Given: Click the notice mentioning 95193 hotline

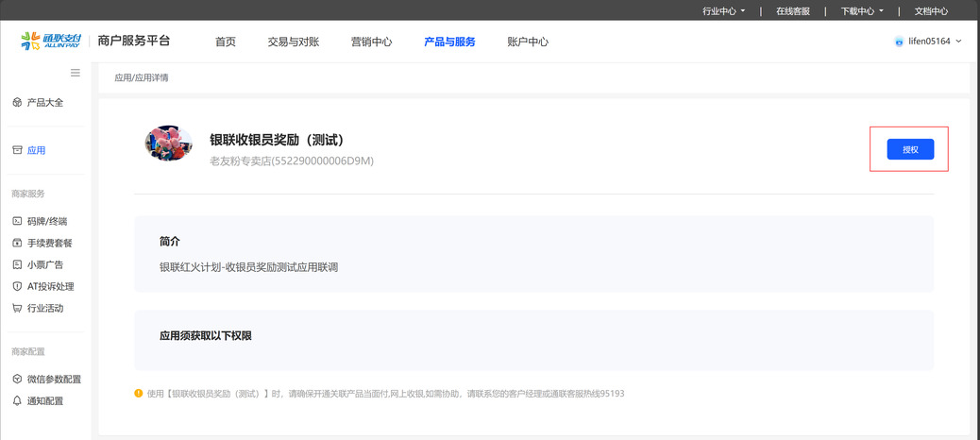Looking at the screenshot, I should pos(385,394).
